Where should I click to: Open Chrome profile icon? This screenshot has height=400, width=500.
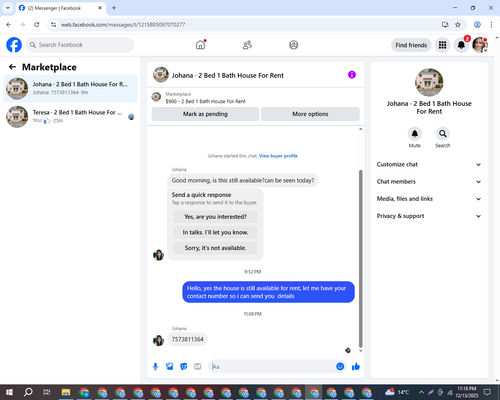pyautogui.click(x=477, y=25)
